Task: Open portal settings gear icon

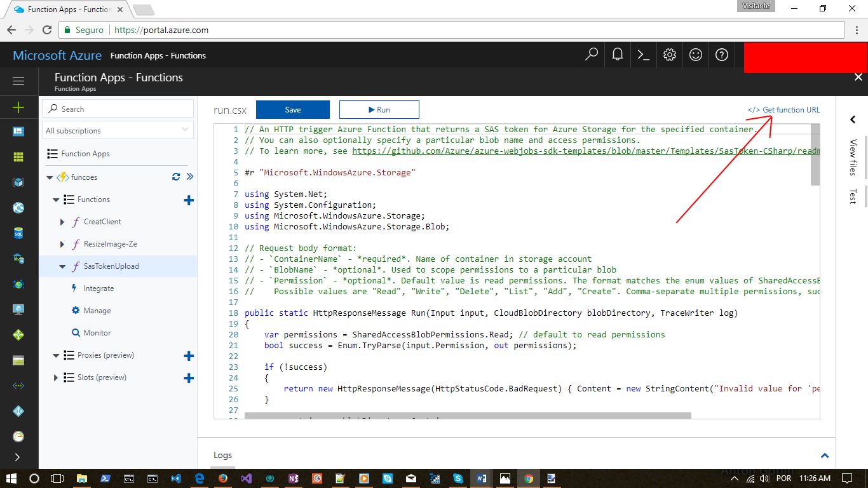Action: 670,55
